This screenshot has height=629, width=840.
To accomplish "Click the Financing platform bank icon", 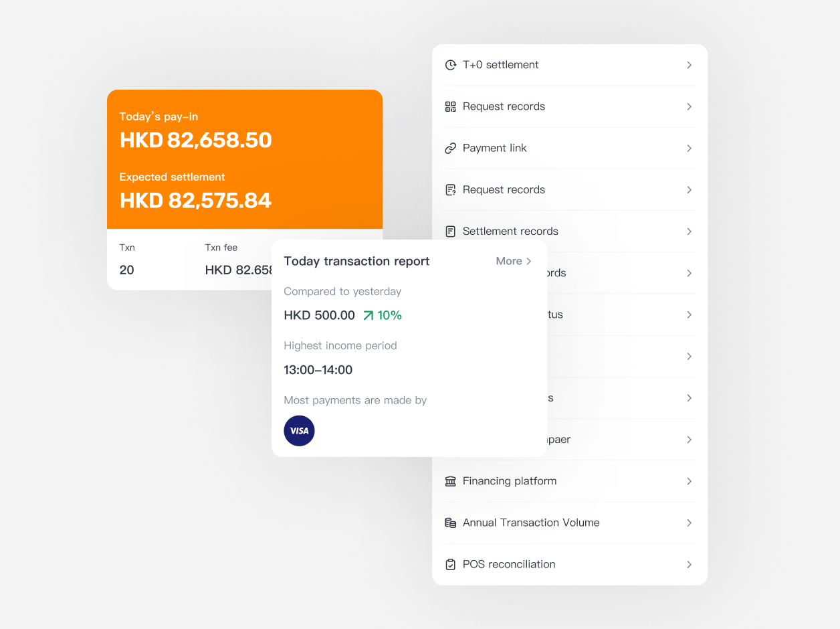I will click(451, 481).
